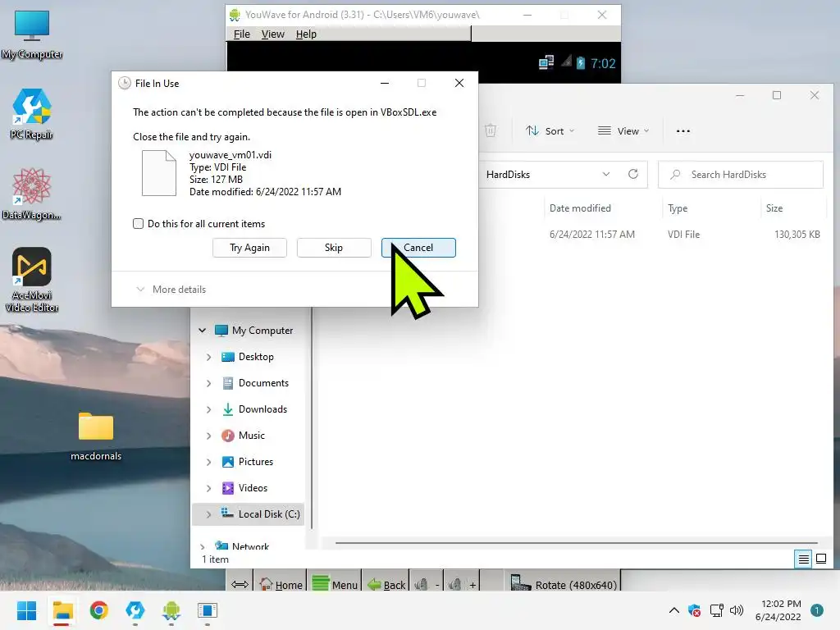Click the PC Repair taskbar icon
The image size is (840, 630).
tap(135, 610)
